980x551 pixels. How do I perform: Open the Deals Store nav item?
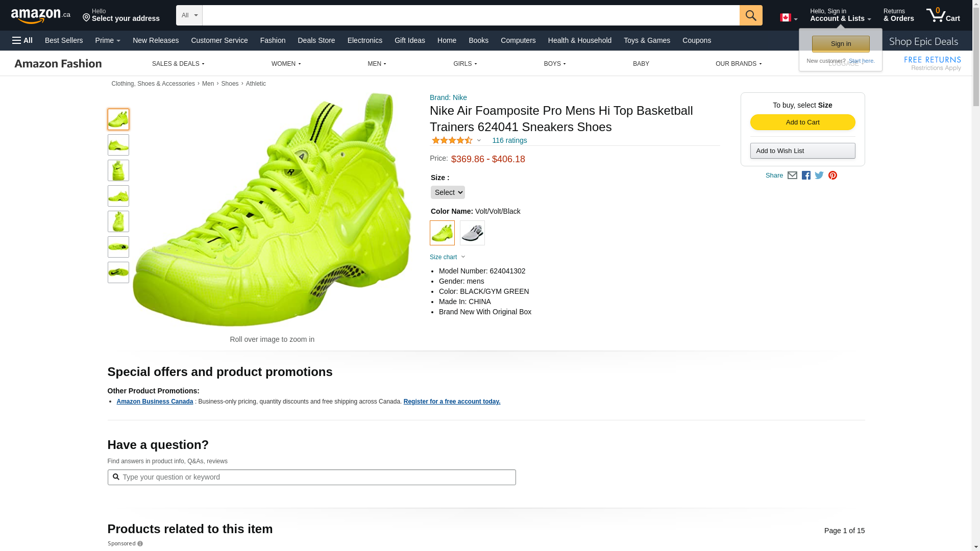(x=316, y=40)
